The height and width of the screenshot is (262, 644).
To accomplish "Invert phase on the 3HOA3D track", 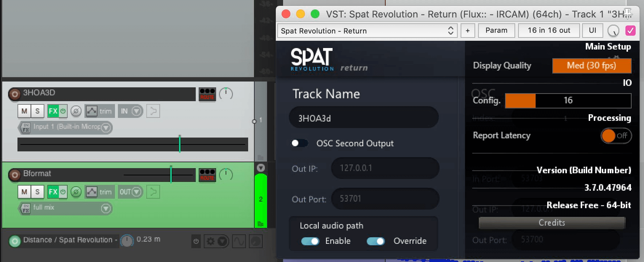I will [x=76, y=111].
